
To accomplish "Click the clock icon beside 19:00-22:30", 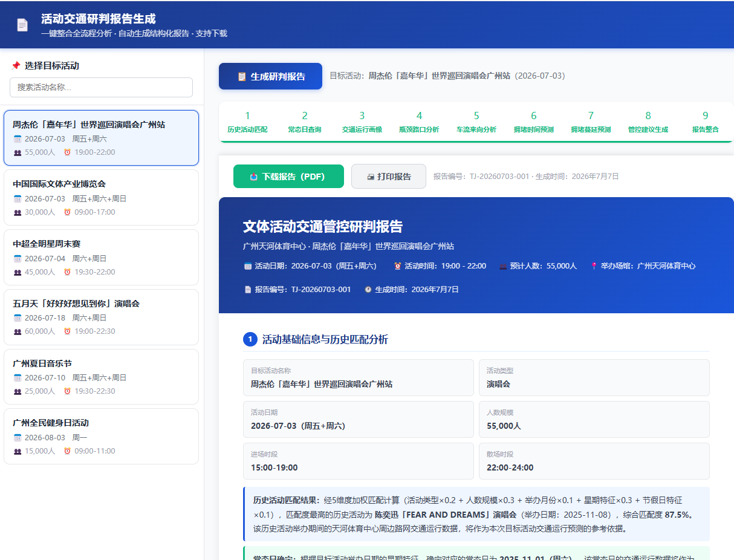I will (67, 331).
